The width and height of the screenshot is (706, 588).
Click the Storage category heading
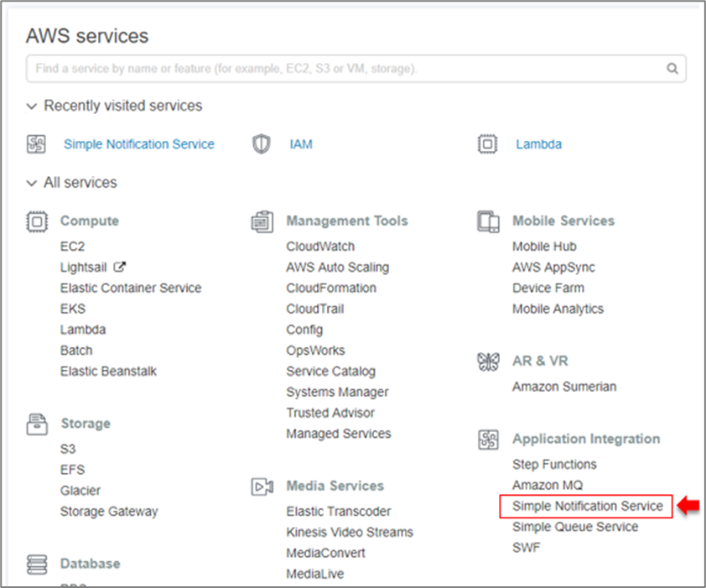(86, 424)
